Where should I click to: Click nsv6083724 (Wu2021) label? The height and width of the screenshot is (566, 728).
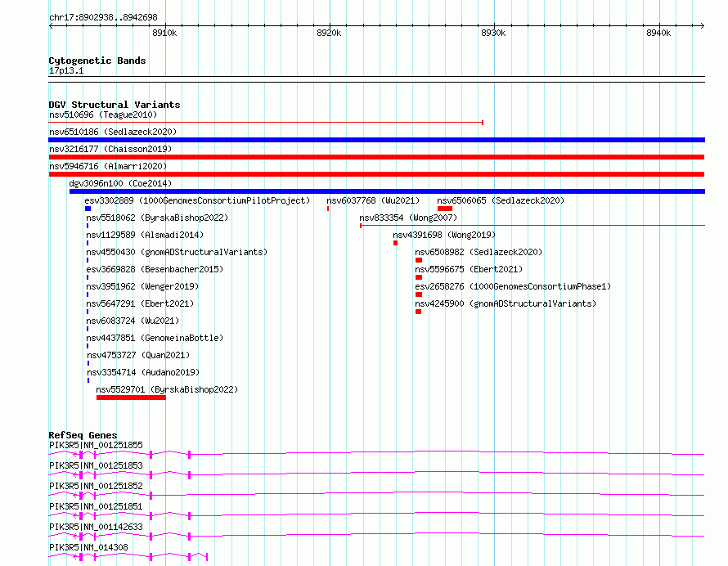133,321
